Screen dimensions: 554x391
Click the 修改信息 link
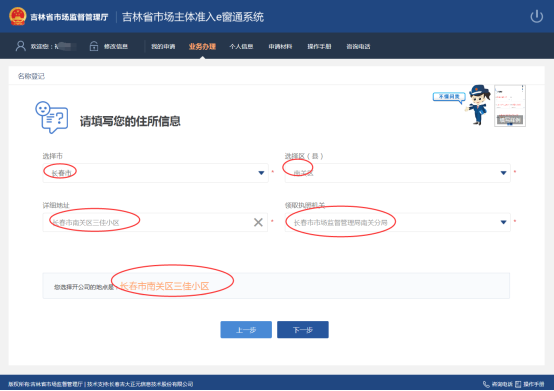point(116,46)
